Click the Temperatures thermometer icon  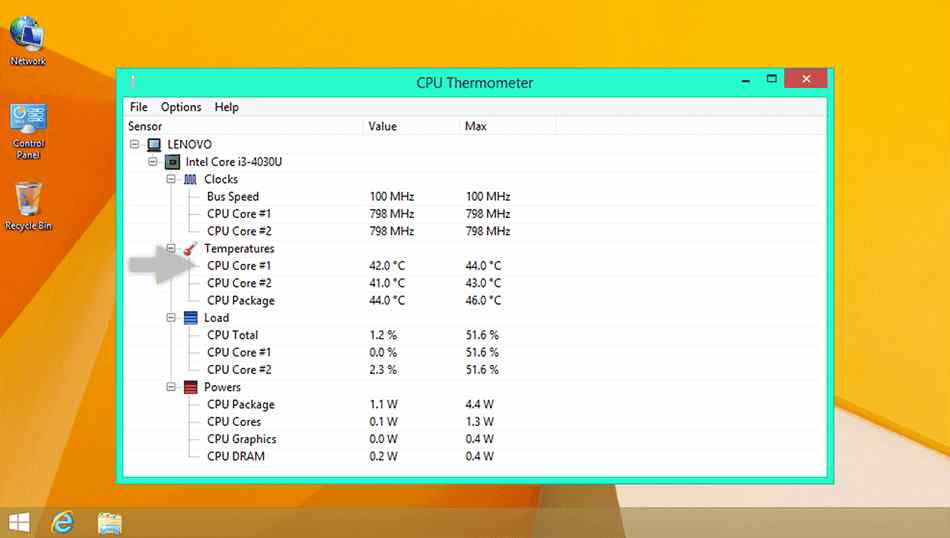pyautogui.click(x=190, y=249)
